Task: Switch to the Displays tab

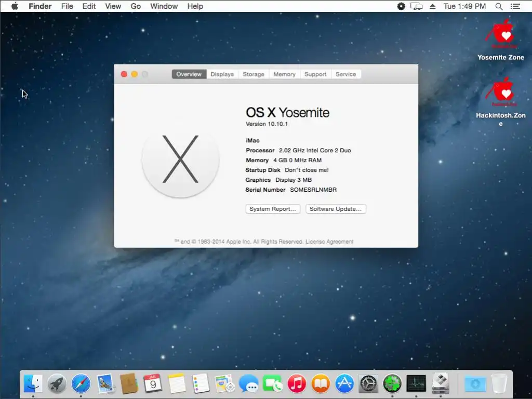Action: point(222,74)
